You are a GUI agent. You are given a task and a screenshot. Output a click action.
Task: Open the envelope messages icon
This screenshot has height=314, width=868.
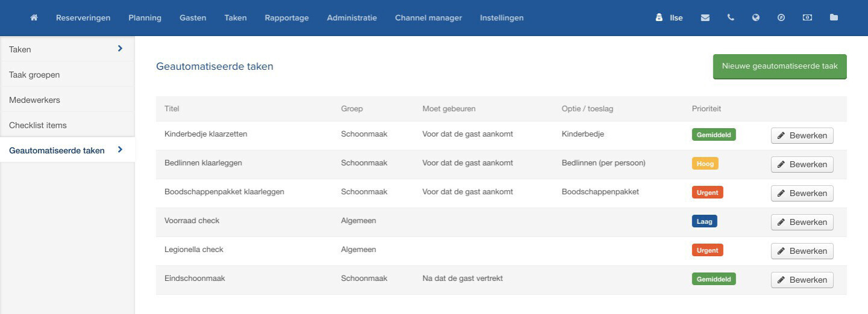[705, 18]
